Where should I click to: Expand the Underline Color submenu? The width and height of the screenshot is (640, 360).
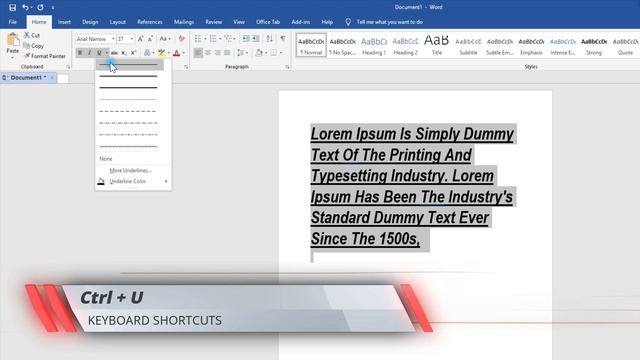click(133, 181)
